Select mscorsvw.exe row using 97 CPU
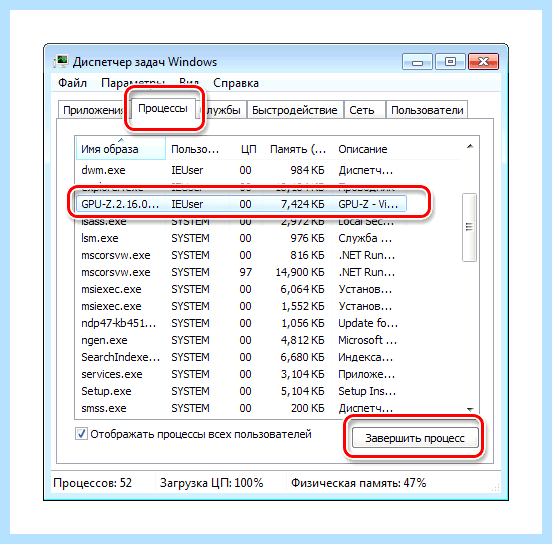This screenshot has height=544, width=552. pyautogui.click(x=241, y=273)
